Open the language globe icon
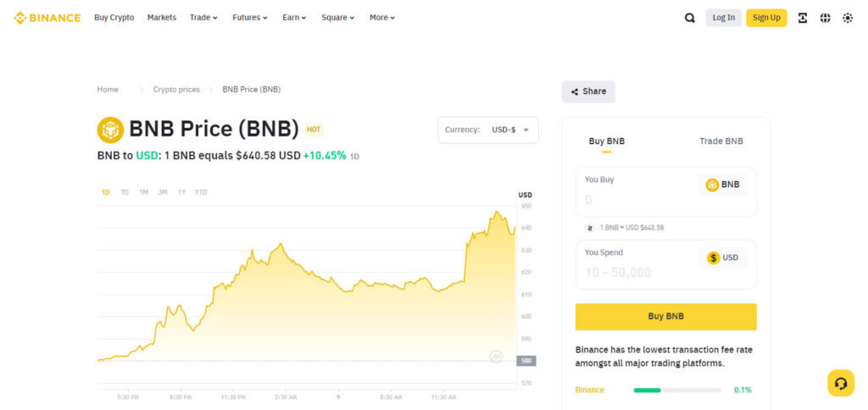The image size is (868, 410). click(825, 18)
